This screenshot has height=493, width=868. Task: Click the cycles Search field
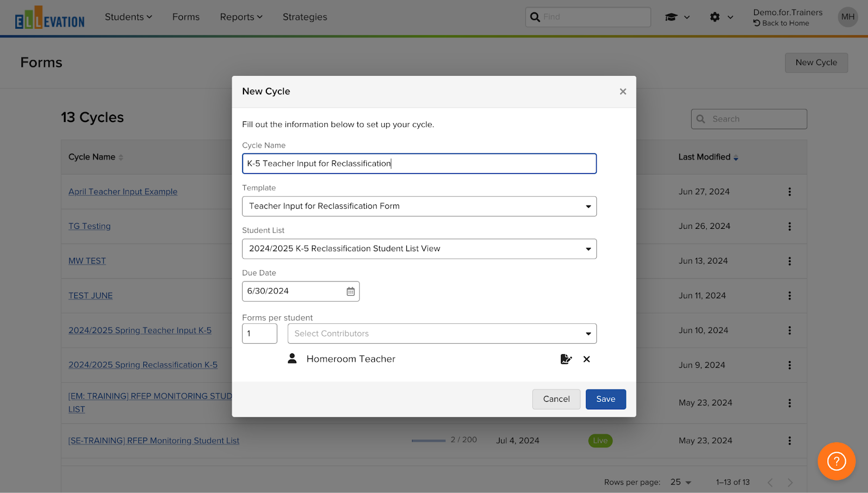pyautogui.click(x=749, y=119)
